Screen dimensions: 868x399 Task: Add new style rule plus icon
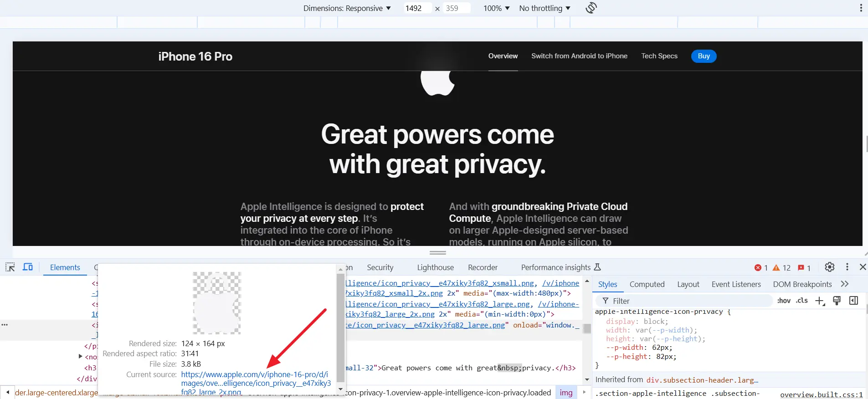(820, 301)
